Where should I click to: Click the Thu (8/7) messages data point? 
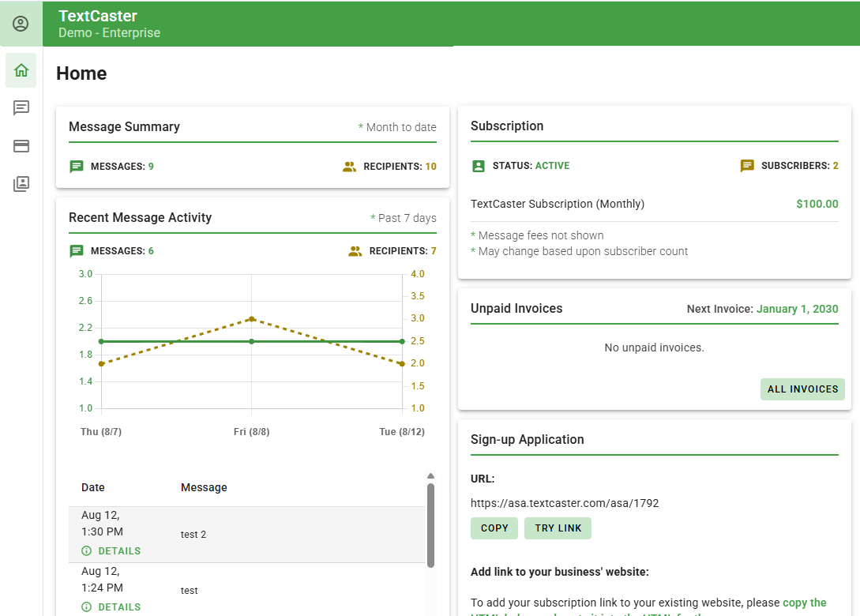[x=101, y=341]
